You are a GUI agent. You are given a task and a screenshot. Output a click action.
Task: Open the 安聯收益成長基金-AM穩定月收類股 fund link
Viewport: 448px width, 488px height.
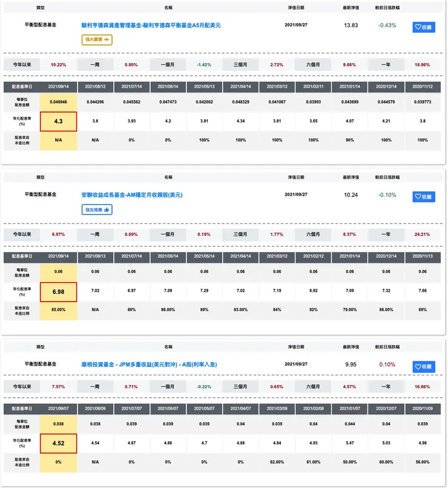(x=132, y=195)
